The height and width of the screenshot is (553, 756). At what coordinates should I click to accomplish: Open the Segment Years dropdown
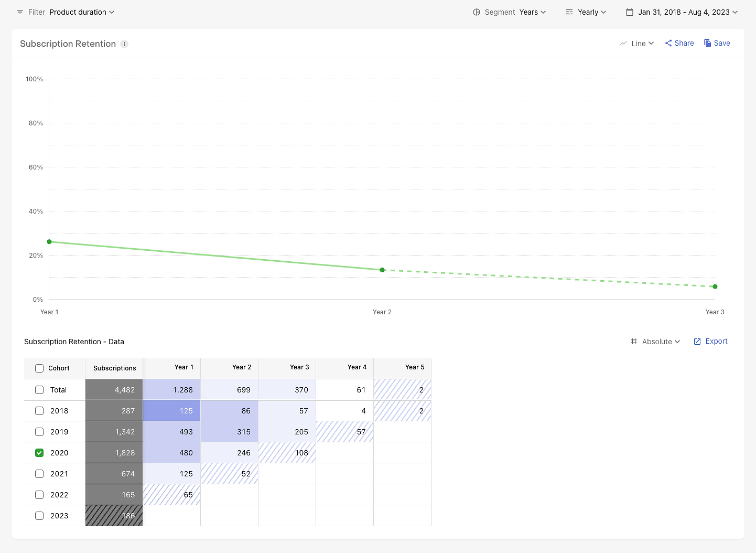point(533,12)
